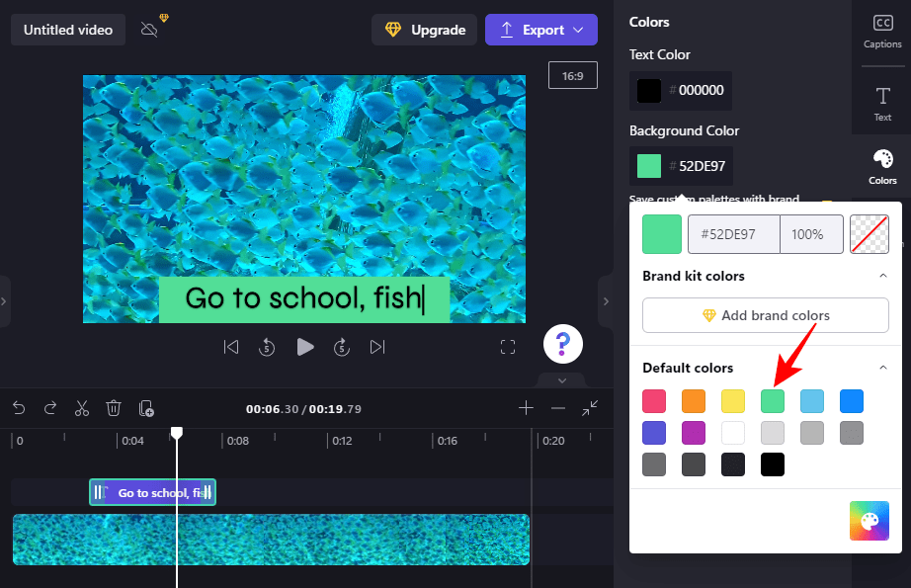Zoom in the timeline with plus

click(526, 408)
